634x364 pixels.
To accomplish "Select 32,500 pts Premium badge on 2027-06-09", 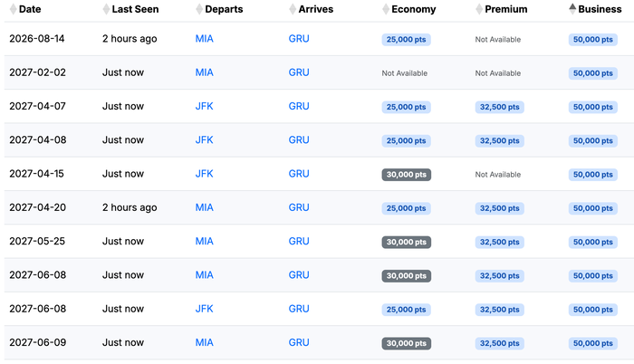I will pos(499,343).
